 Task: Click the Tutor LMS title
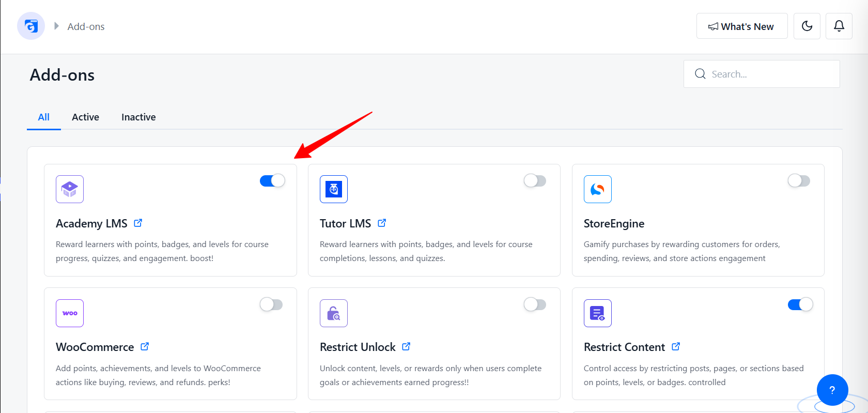345,223
